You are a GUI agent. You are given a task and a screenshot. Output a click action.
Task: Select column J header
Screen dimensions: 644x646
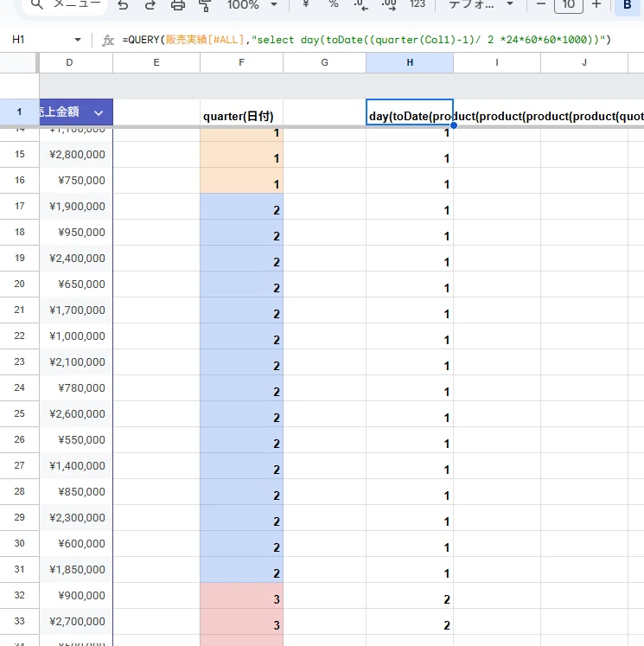[x=584, y=62]
